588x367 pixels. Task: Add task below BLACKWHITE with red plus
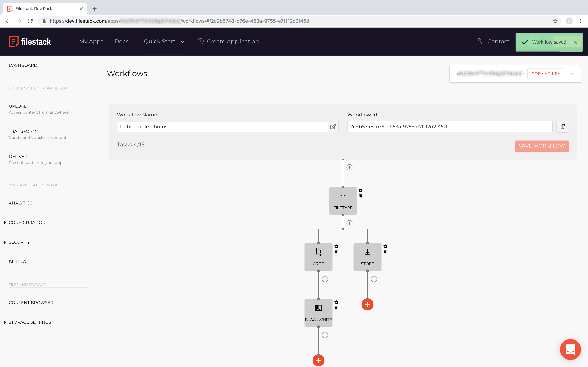tap(318, 360)
